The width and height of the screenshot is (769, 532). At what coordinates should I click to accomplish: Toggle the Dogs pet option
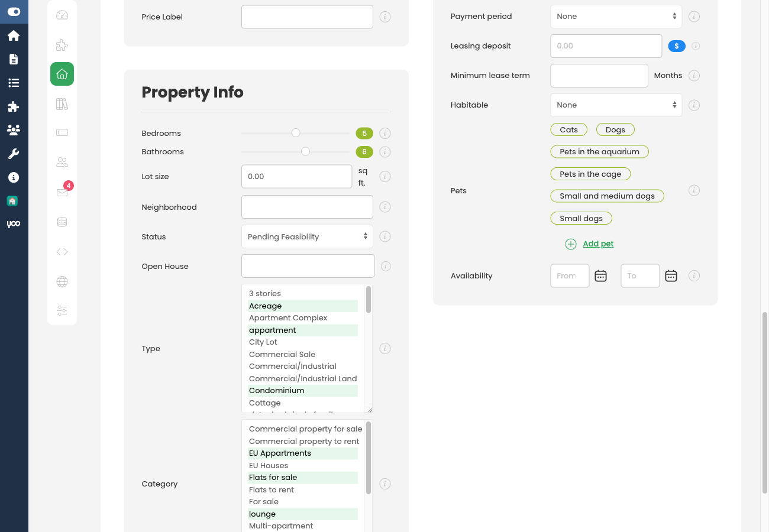(x=615, y=129)
